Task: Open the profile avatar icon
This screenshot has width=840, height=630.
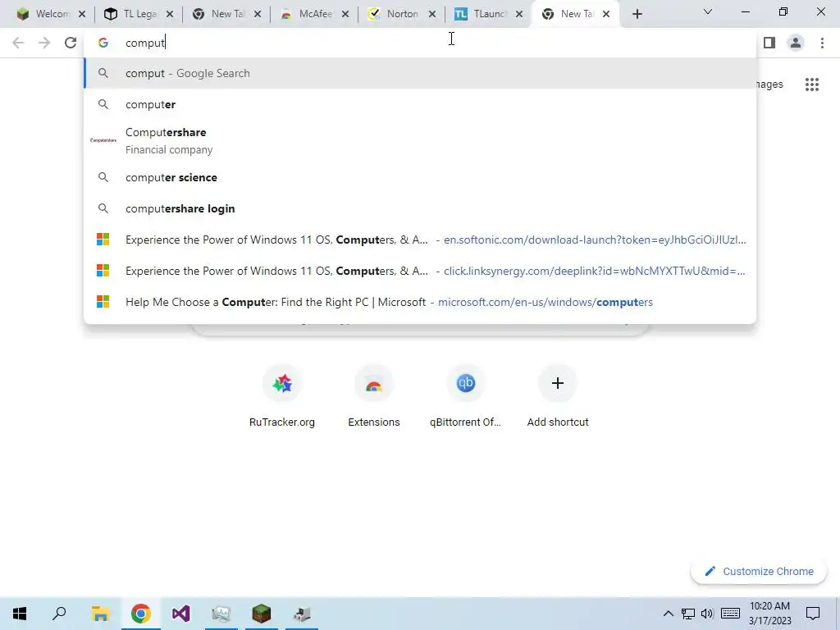Action: click(x=796, y=43)
